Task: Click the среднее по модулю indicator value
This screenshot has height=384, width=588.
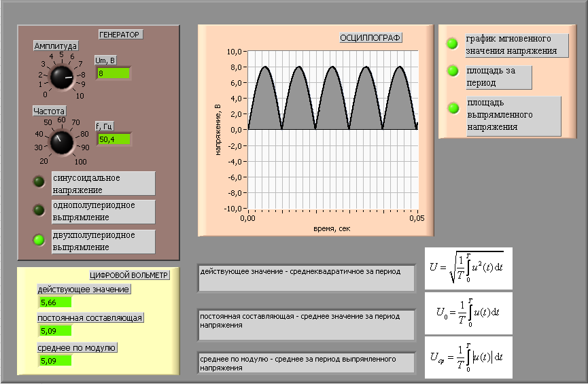Action: coord(55,361)
